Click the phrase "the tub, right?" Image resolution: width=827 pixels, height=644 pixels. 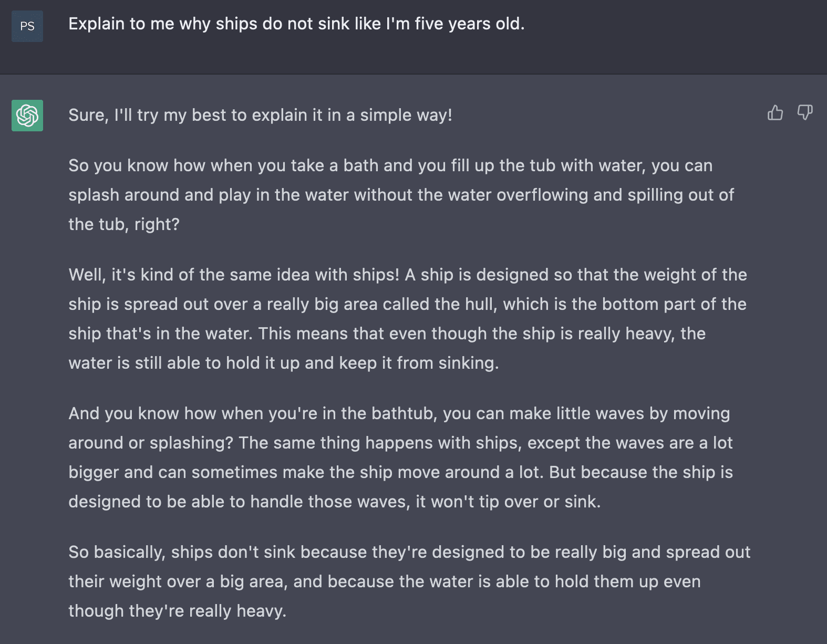tap(124, 224)
